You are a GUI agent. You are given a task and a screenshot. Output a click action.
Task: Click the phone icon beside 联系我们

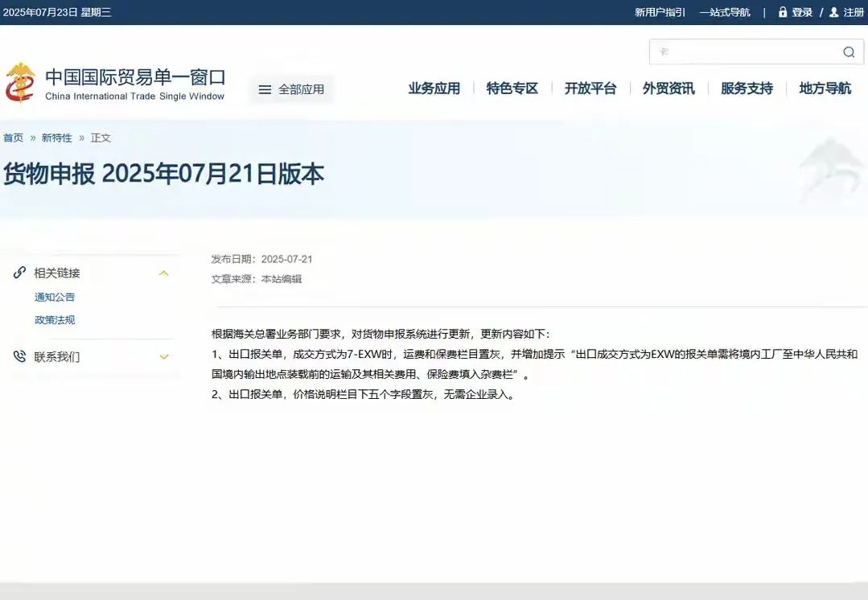pyautogui.click(x=19, y=356)
